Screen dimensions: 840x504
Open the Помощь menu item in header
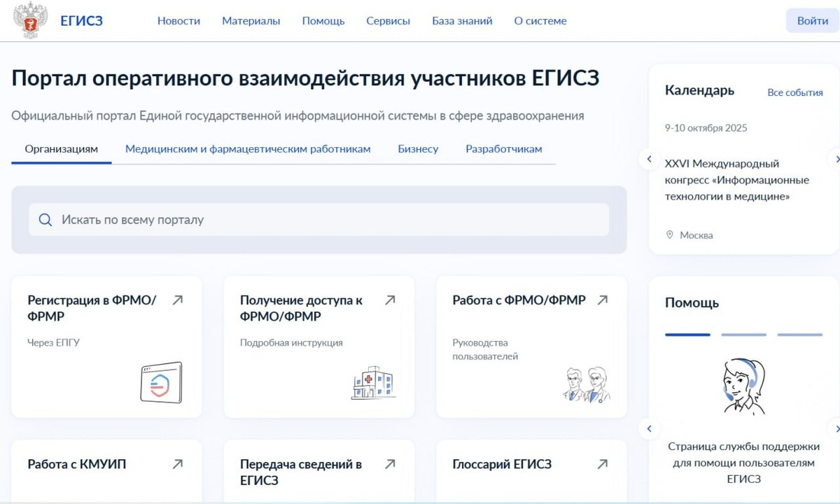point(323,21)
